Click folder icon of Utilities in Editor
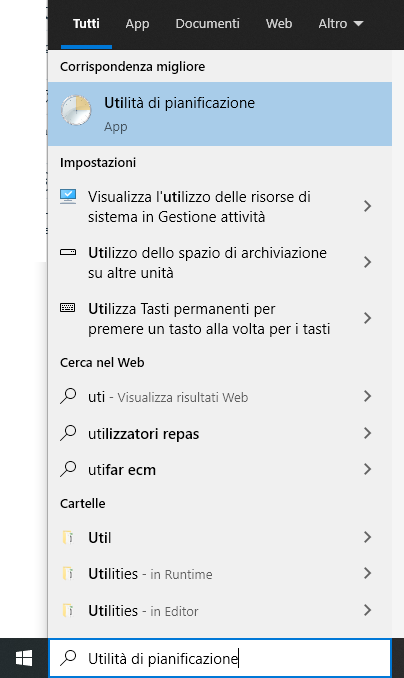The image size is (404, 678). pyautogui.click(x=68, y=611)
